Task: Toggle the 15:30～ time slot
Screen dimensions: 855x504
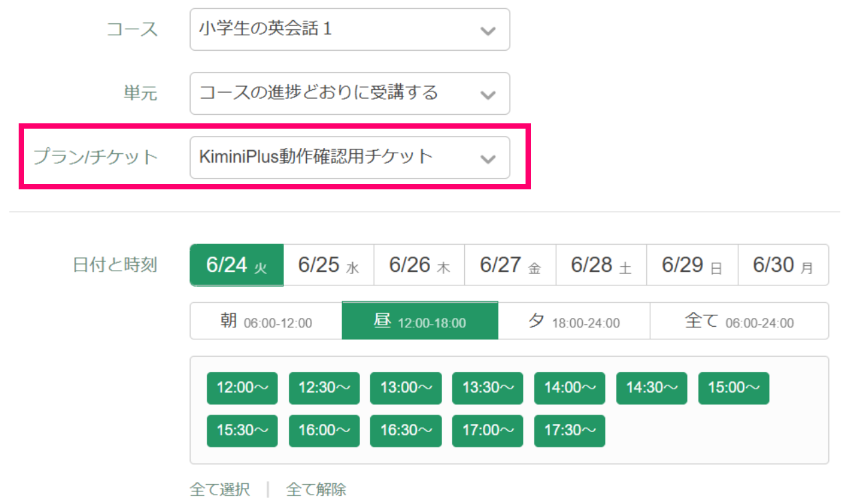Action: click(242, 431)
